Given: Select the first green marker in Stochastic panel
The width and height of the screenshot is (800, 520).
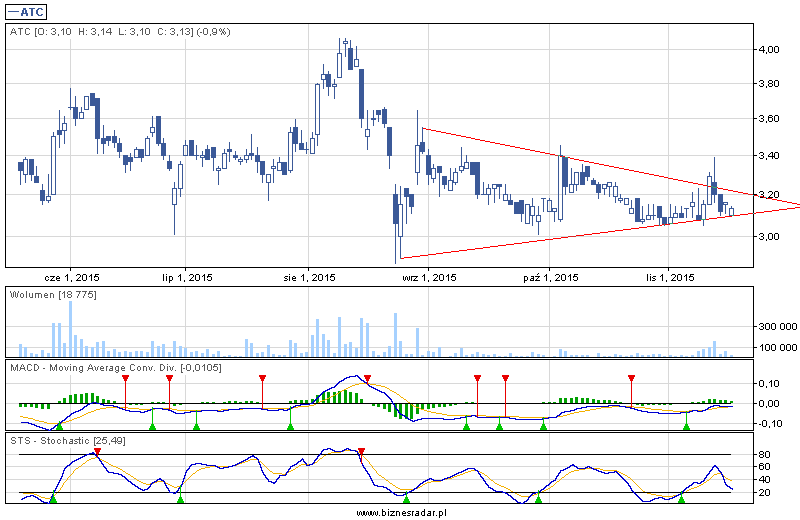Looking at the screenshot, I should pos(53,497).
